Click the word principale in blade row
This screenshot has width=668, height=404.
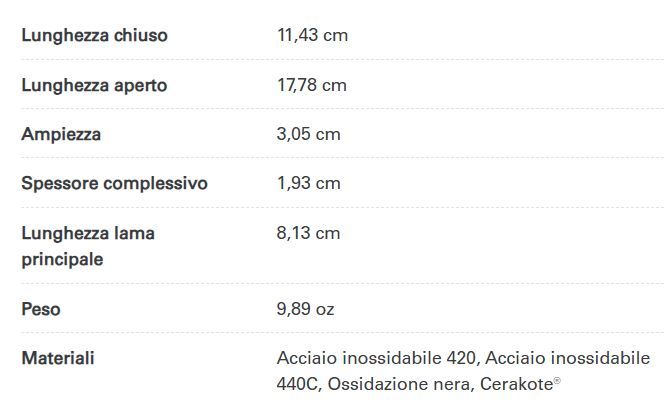[x=62, y=260]
